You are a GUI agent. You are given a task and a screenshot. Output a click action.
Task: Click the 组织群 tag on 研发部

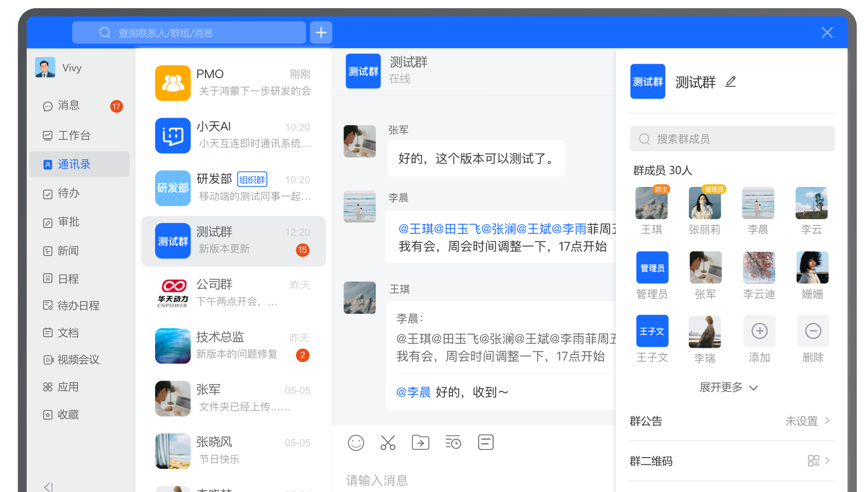coord(252,179)
